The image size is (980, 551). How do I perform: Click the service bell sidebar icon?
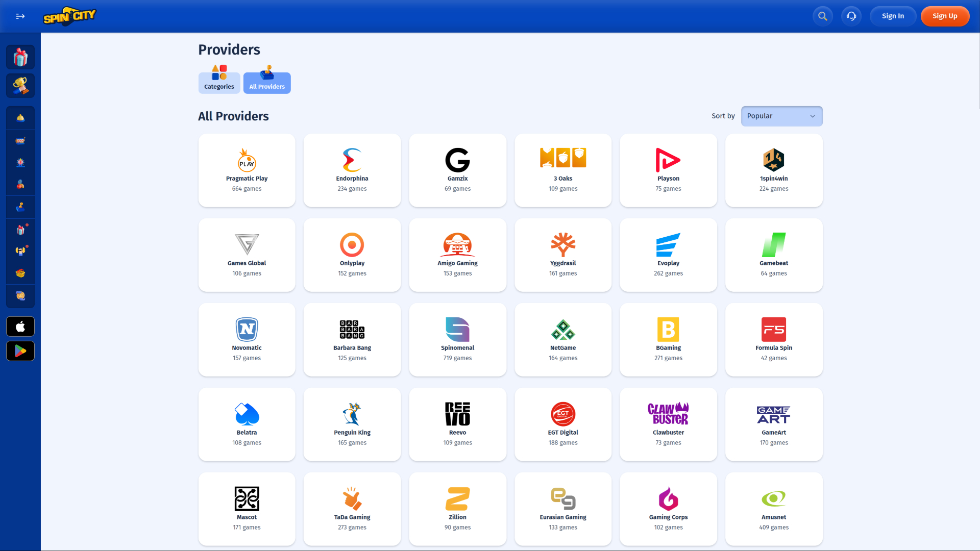click(20, 118)
